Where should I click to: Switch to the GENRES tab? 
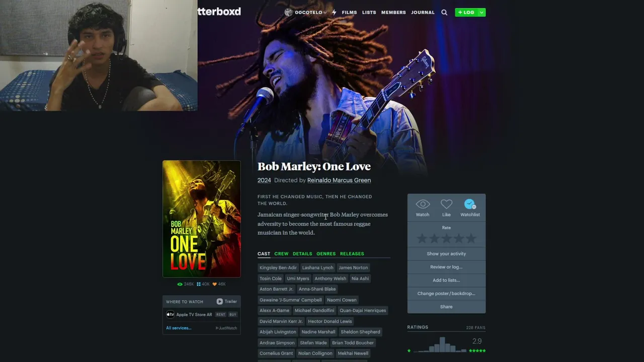point(326,254)
